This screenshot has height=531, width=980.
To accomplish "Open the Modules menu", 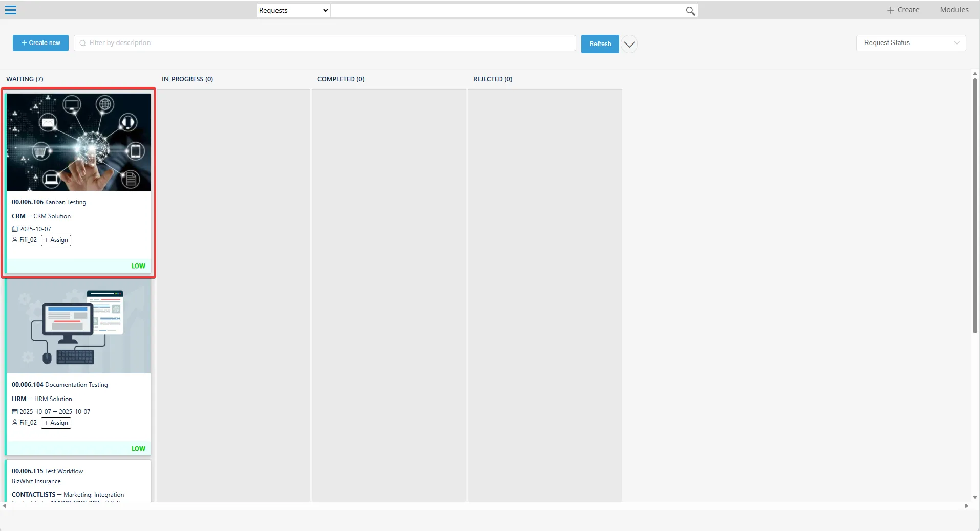I will [954, 10].
